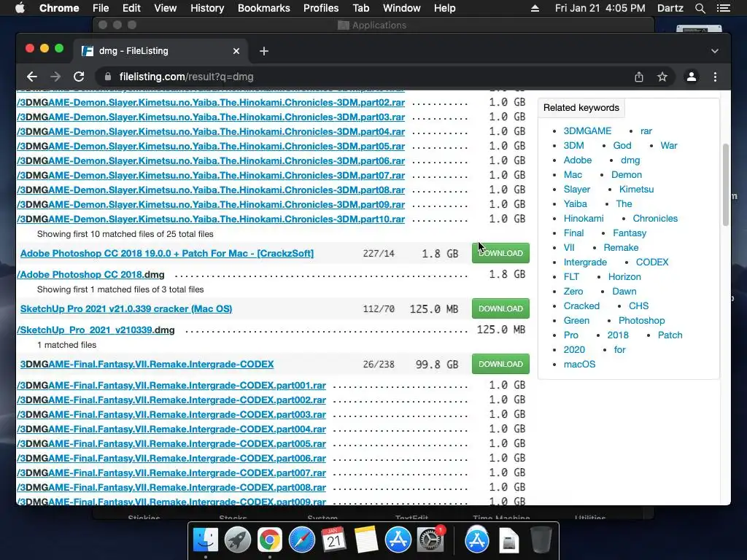Click the disk image document icon in the Dock
The width and height of the screenshot is (747, 560).
pos(508,540)
